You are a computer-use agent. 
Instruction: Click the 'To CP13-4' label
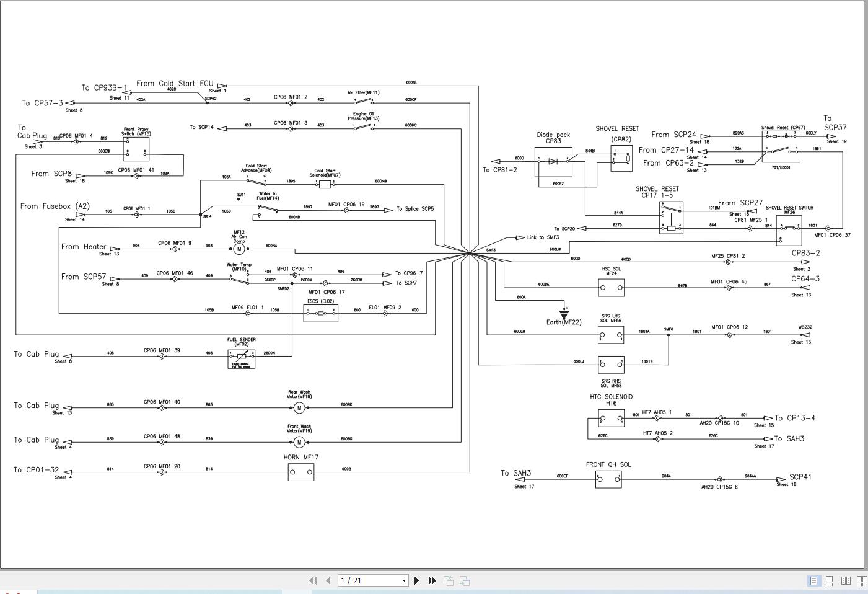[x=795, y=418]
